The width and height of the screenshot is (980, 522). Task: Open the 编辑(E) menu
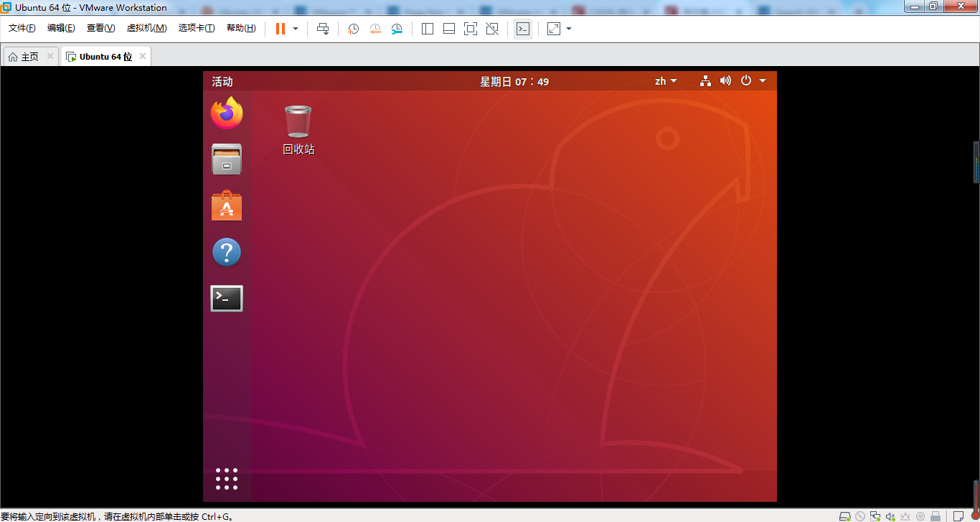point(61,28)
